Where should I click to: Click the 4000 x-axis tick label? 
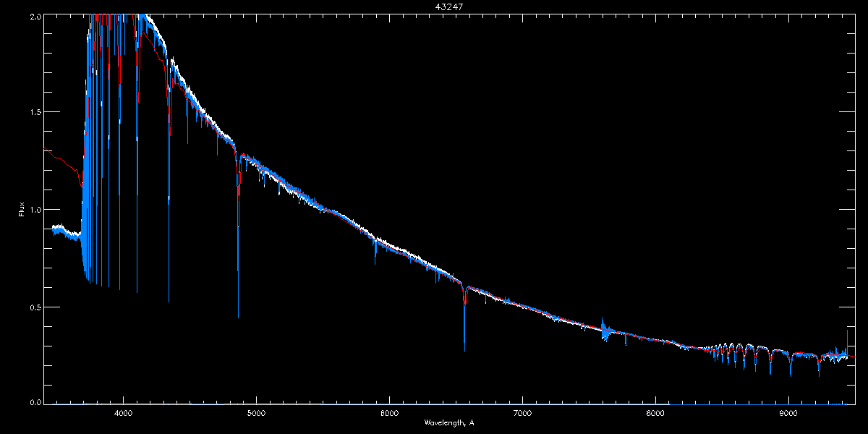pyautogui.click(x=123, y=413)
